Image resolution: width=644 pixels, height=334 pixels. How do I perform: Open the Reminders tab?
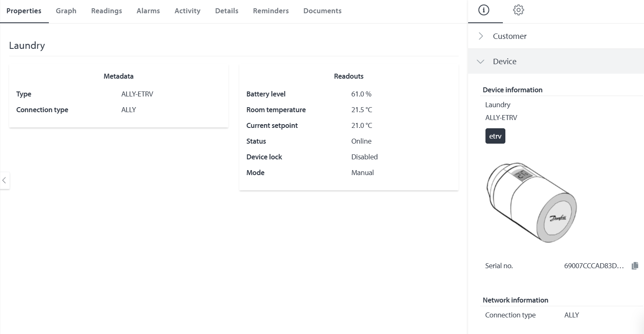pyautogui.click(x=271, y=11)
